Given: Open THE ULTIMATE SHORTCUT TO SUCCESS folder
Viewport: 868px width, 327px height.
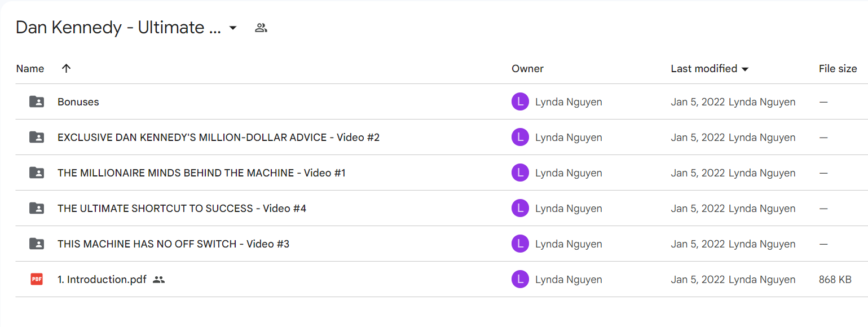Looking at the screenshot, I should pos(182,208).
